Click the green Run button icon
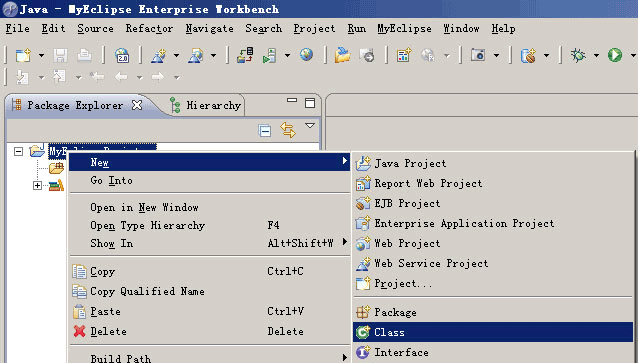The height and width of the screenshot is (363, 638). pos(615,55)
